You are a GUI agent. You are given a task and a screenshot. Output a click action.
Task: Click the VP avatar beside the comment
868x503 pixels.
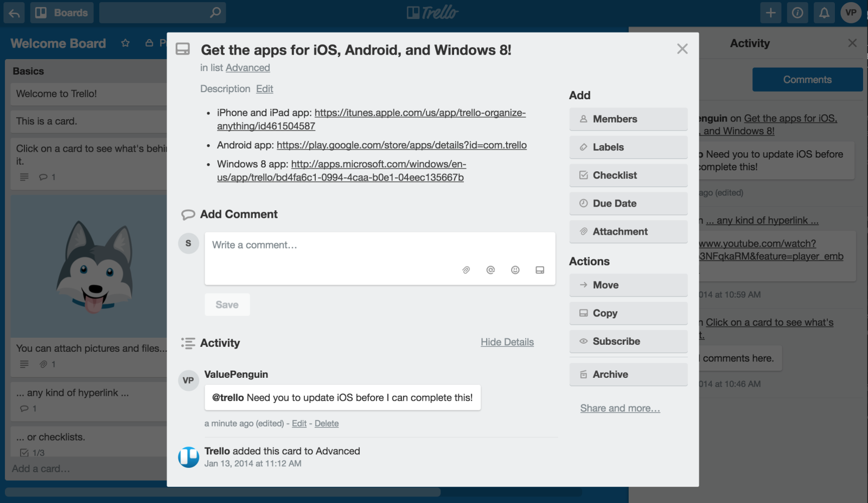188,380
